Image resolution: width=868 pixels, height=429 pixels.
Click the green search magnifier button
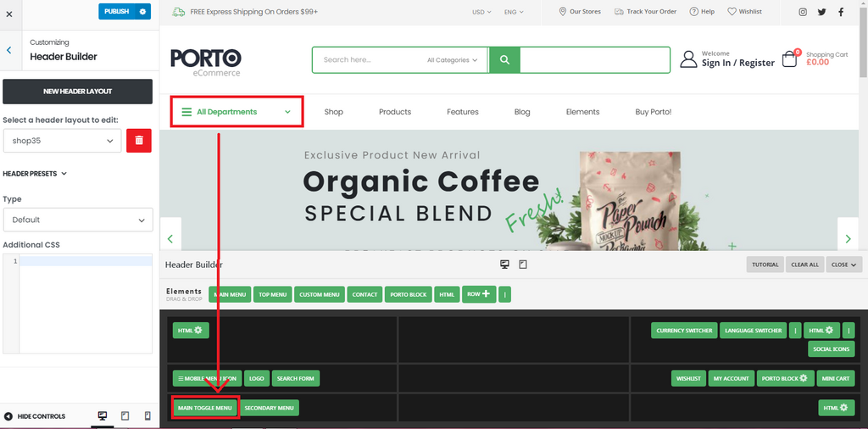tap(504, 60)
